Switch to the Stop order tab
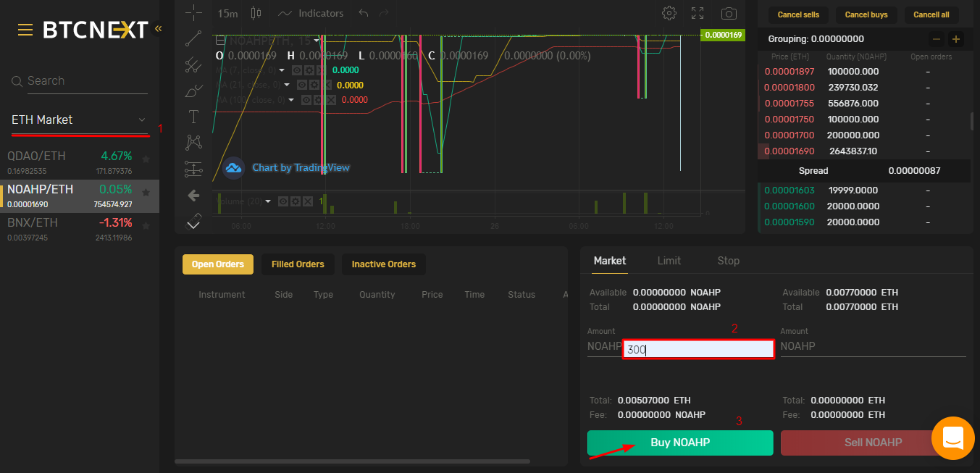The height and width of the screenshot is (473, 980). [x=729, y=261]
